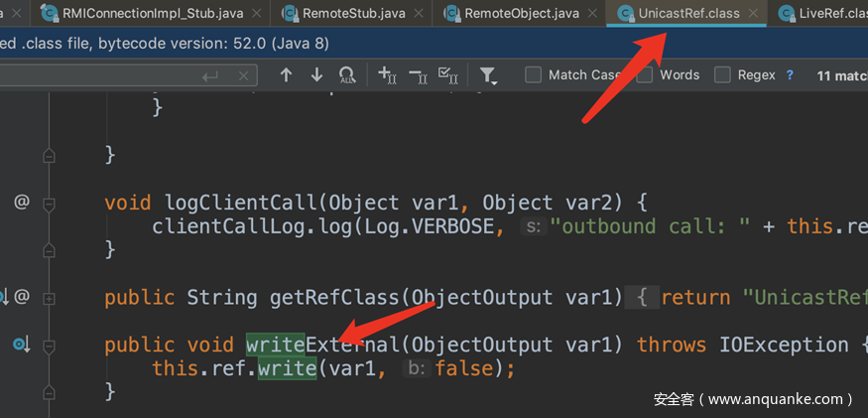The height and width of the screenshot is (418, 868).
Task: Click Unselect Occurrence icon in find bar
Action: (x=417, y=75)
